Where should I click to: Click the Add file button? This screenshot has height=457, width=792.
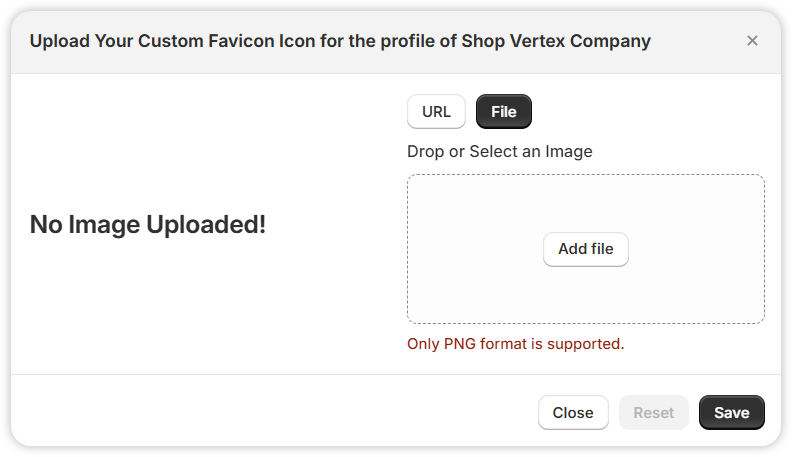585,249
